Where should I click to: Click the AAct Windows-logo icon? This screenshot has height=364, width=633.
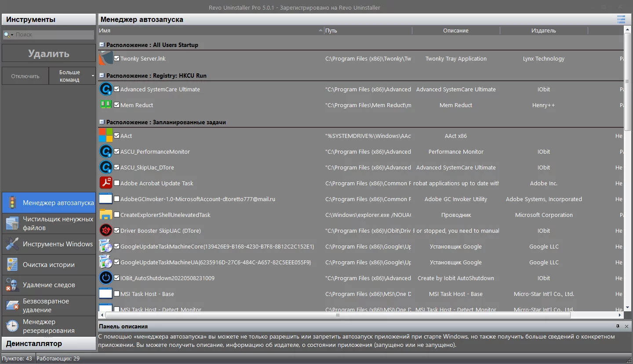pyautogui.click(x=106, y=136)
